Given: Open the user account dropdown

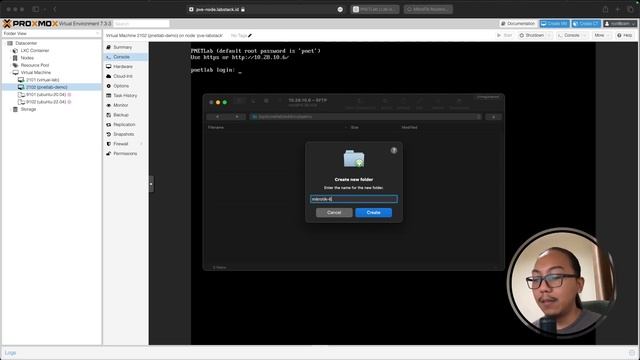Looking at the screenshot, I should pyautogui.click(x=620, y=24).
